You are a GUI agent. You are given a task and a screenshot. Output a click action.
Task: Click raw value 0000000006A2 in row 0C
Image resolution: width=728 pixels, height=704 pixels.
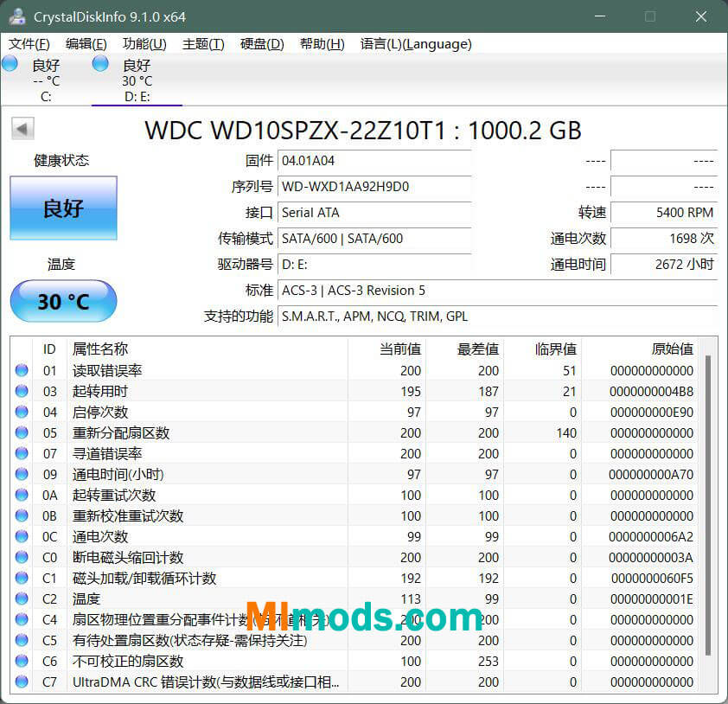click(651, 537)
